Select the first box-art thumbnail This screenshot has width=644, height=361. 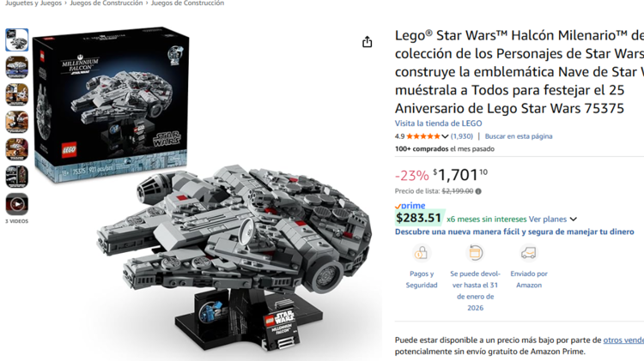coord(17,39)
